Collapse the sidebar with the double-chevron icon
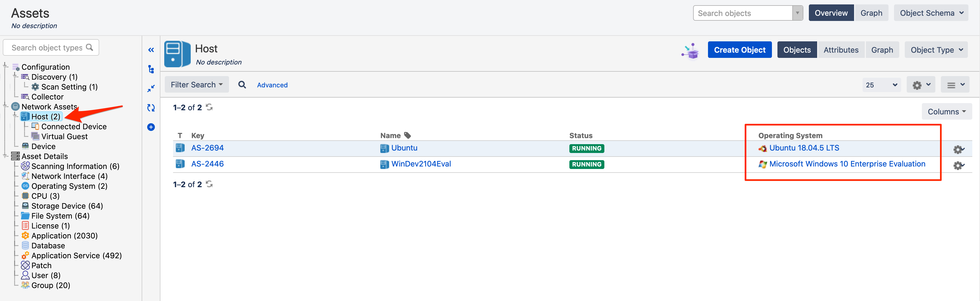980x301 pixels. pyautogui.click(x=151, y=50)
